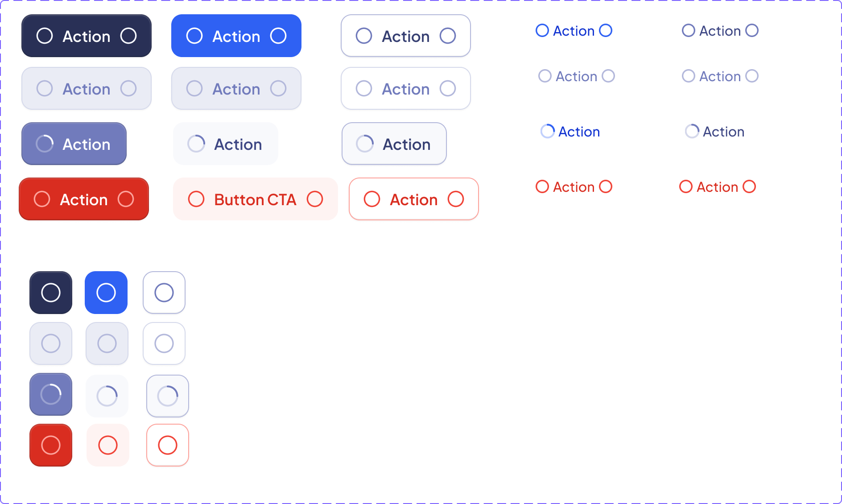
Task: Click the blue text-only Action link
Action: tap(574, 31)
